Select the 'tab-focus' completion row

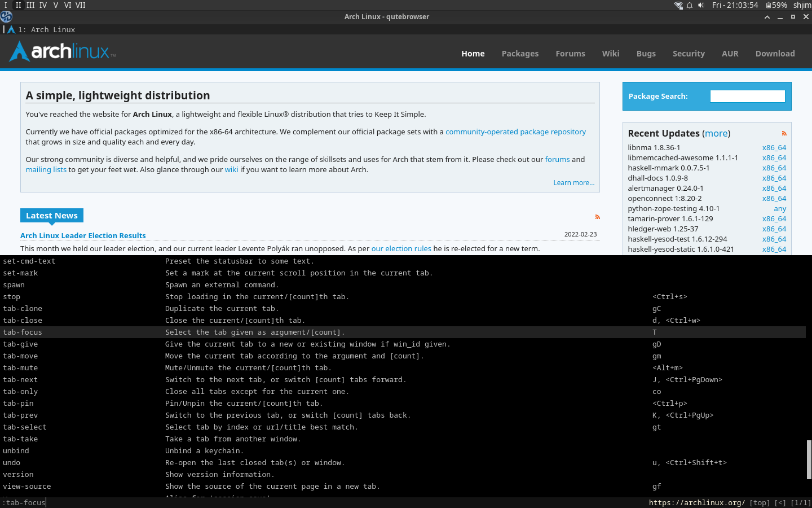tap(403, 332)
